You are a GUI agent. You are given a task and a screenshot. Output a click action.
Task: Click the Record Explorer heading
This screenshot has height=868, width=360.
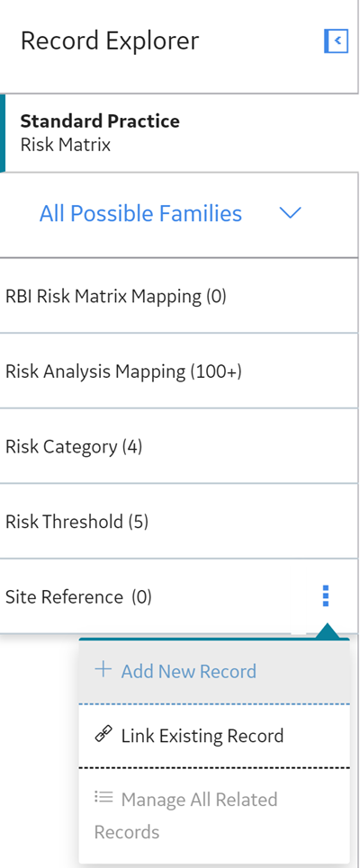[x=110, y=41]
